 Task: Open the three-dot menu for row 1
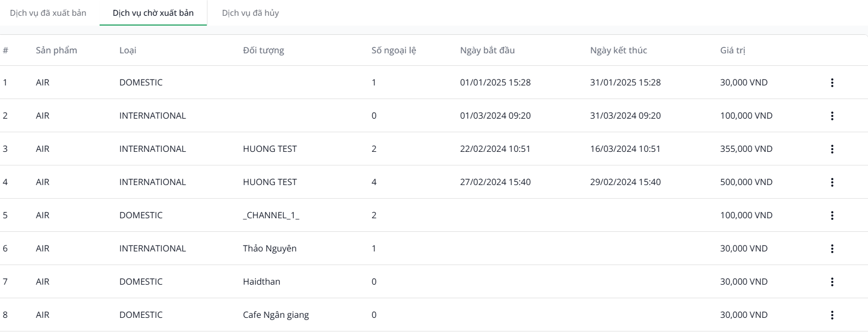click(832, 83)
